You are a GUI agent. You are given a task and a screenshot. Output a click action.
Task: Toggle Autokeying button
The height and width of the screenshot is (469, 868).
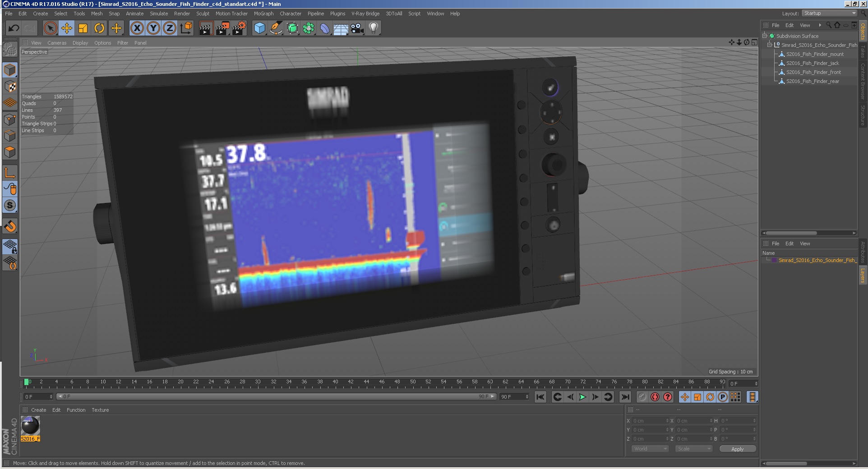click(655, 397)
